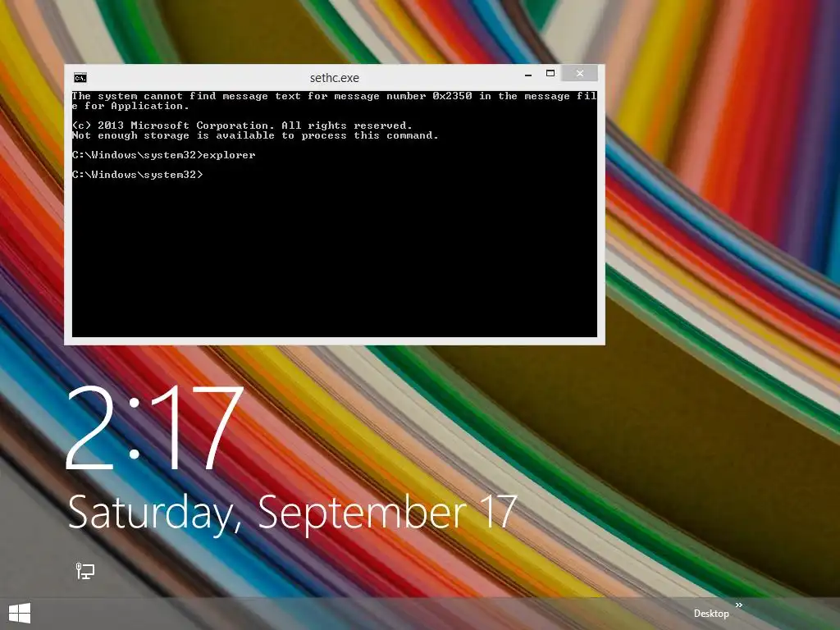Click the 'Not enough storage is available' message
The width and height of the screenshot is (840, 630).
coord(255,135)
